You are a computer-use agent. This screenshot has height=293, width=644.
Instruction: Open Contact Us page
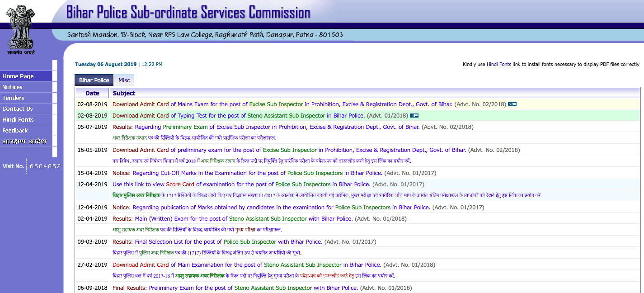pos(18,109)
